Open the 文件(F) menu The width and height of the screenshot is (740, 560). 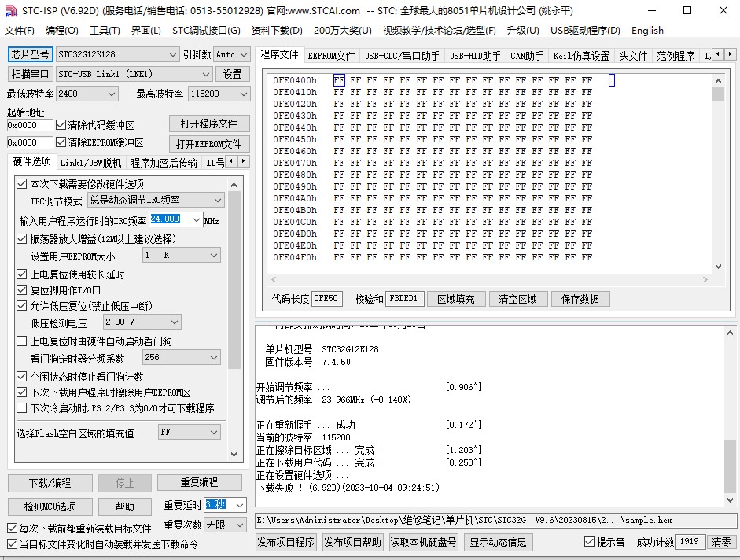(20, 31)
